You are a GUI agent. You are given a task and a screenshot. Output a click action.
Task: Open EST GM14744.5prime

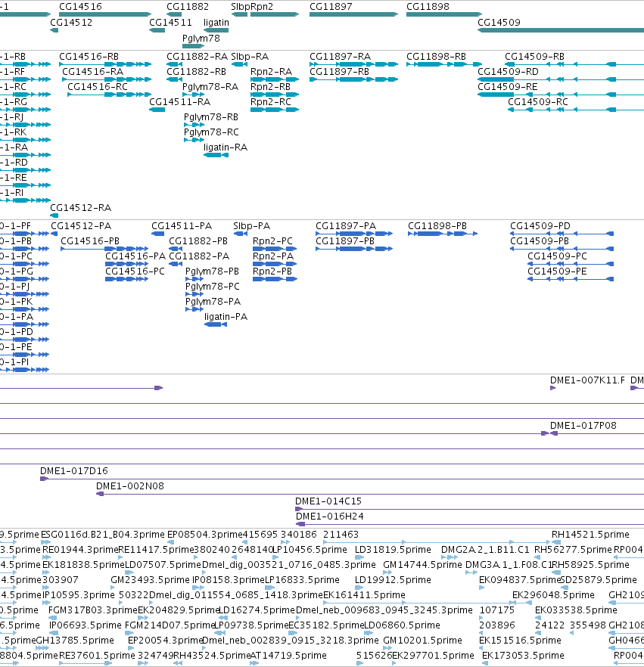(423, 565)
